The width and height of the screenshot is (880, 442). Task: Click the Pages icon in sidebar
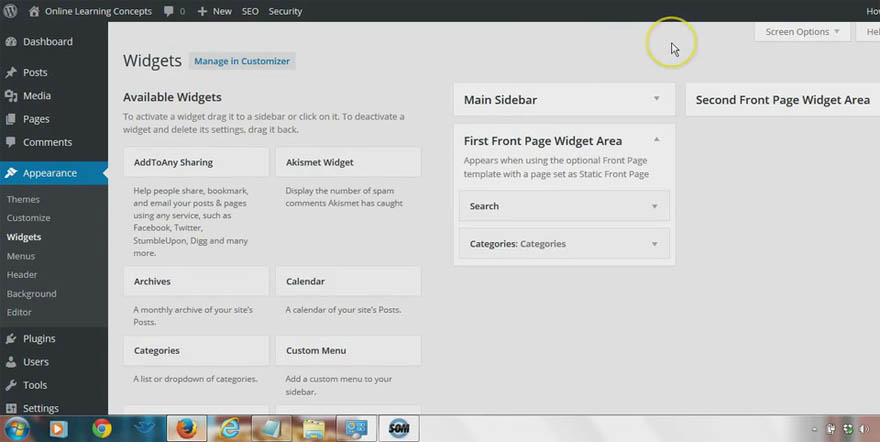point(11,119)
